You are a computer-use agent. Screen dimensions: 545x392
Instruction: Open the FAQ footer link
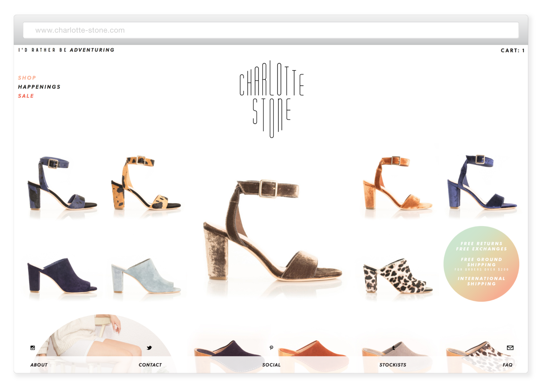coord(507,365)
